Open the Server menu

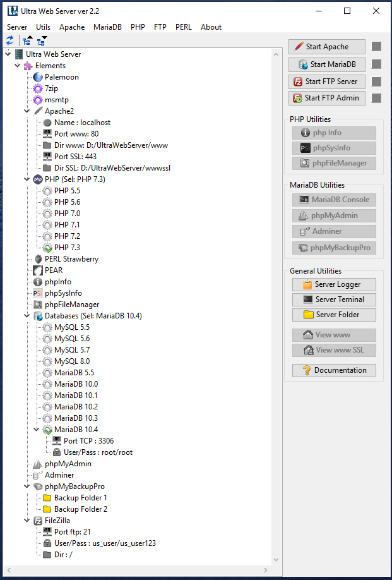point(17,27)
